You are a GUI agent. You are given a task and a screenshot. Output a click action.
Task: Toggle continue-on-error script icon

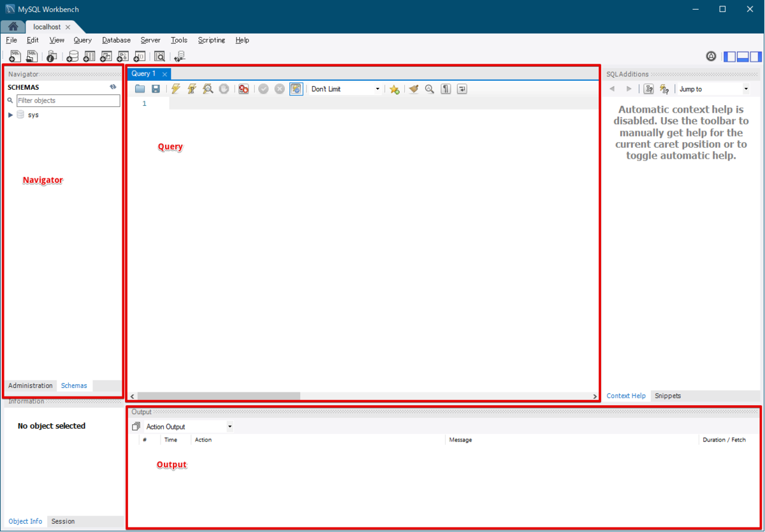pos(244,89)
